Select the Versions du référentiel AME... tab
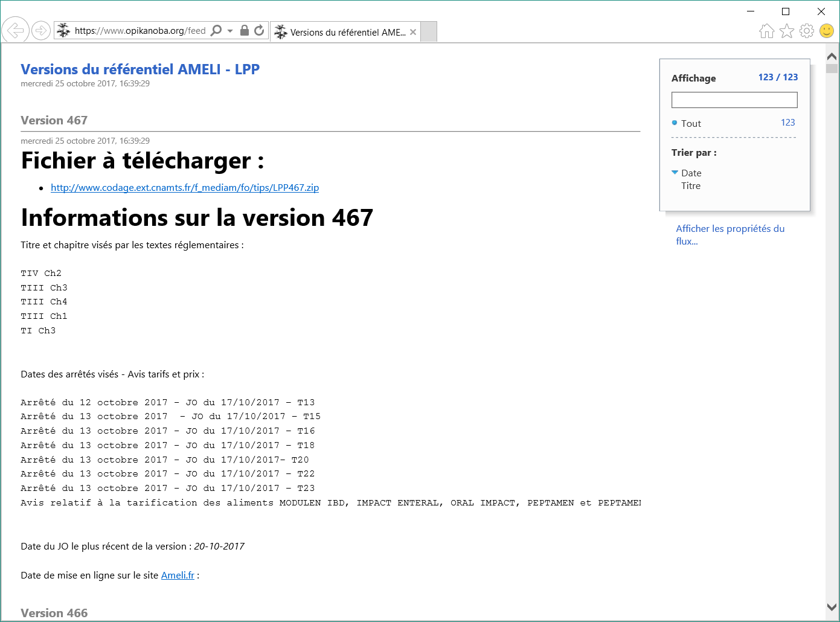840x622 pixels. point(345,32)
